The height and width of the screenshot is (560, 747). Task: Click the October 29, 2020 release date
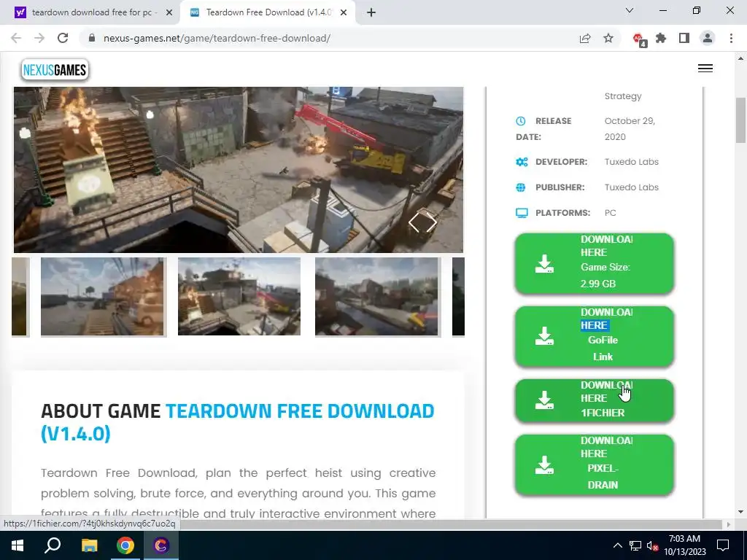click(630, 128)
